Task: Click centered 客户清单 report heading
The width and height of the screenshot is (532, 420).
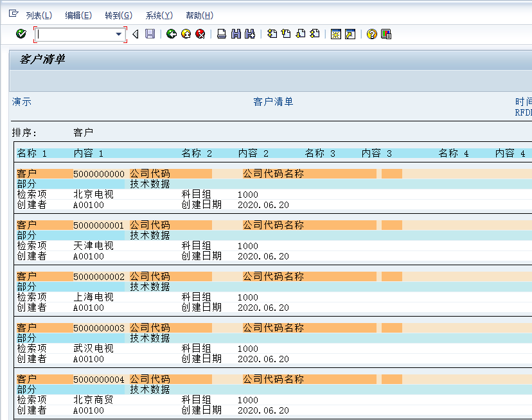Action: [x=273, y=101]
